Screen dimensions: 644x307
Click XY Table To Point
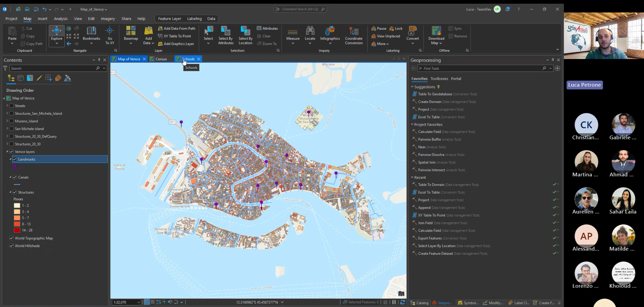point(174,36)
